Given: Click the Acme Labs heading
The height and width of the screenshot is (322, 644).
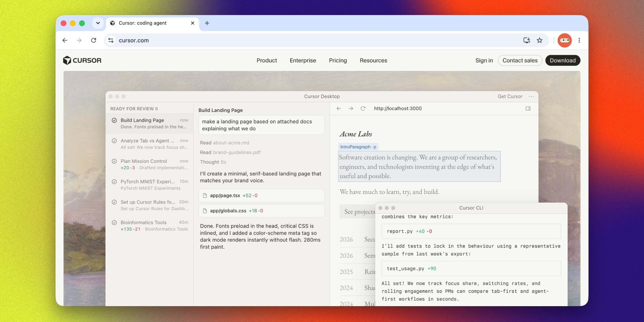Looking at the screenshot, I should (x=356, y=134).
